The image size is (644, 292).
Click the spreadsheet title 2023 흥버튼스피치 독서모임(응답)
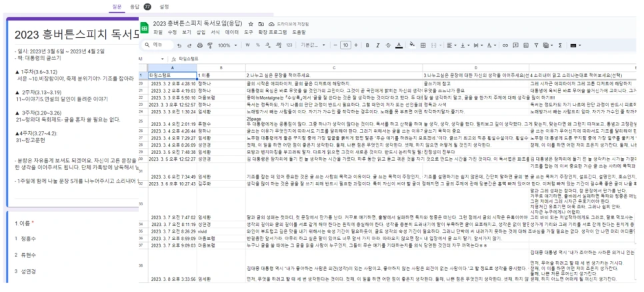click(x=198, y=24)
